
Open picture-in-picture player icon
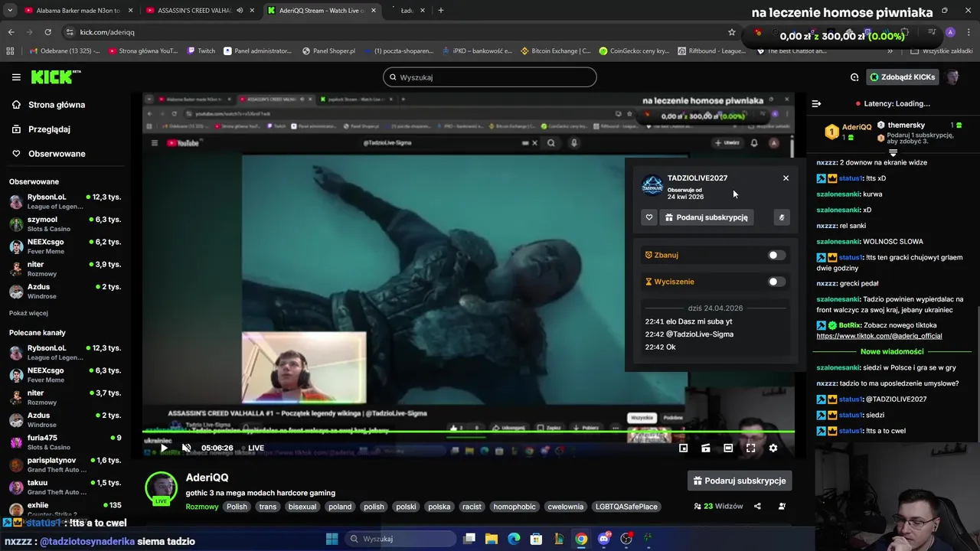click(x=706, y=448)
